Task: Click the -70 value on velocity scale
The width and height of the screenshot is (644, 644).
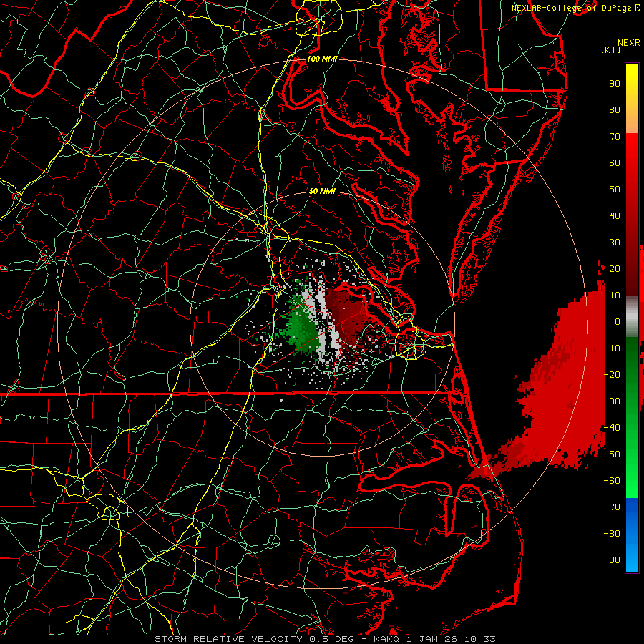Action: click(x=612, y=507)
